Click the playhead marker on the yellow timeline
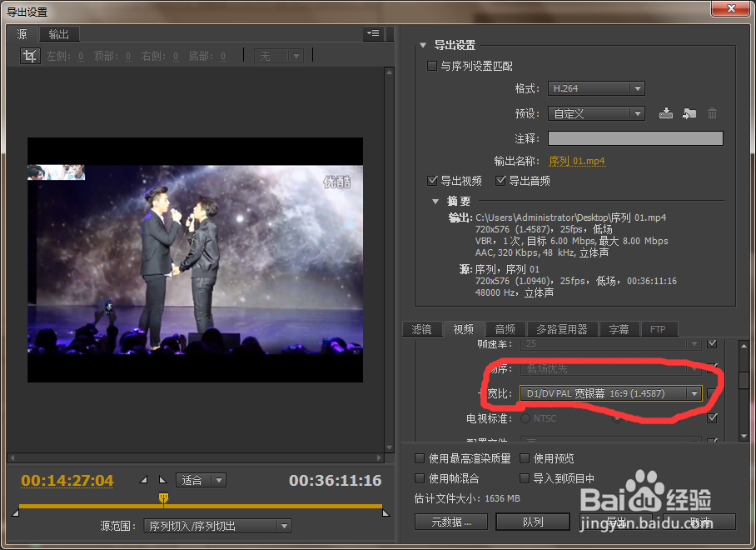The height and width of the screenshot is (550, 756). pyautogui.click(x=163, y=497)
